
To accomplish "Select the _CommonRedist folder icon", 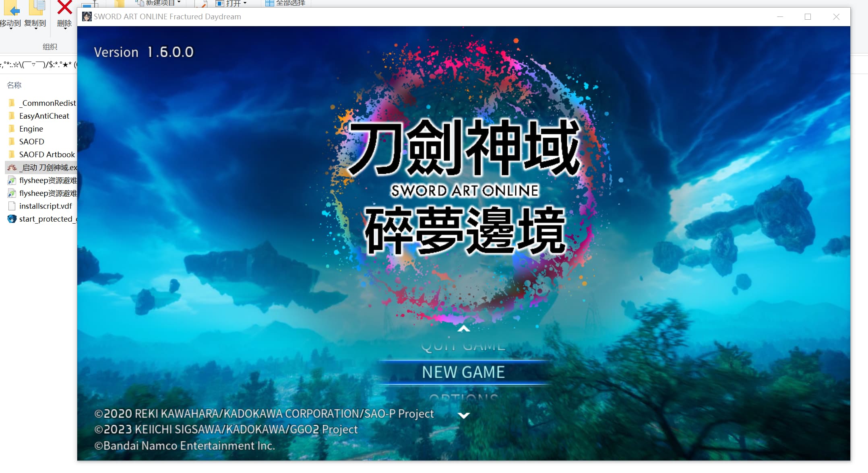I will click(12, 103).
